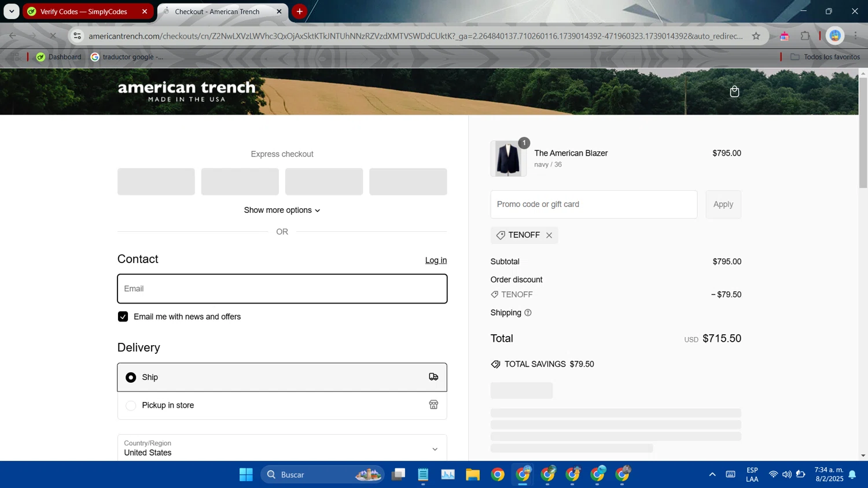Click the shipping info question mark icon

(528, 313)
